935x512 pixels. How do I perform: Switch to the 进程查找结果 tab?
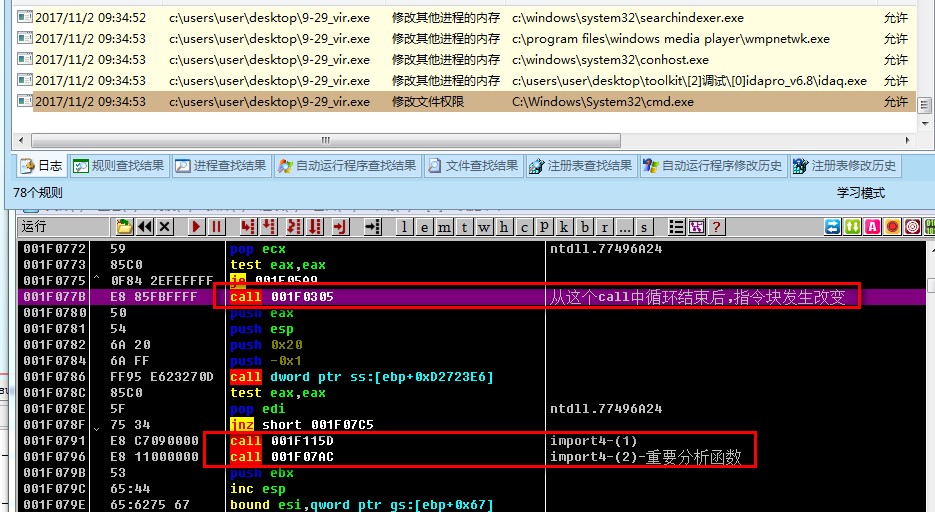(x=221, y=166)
